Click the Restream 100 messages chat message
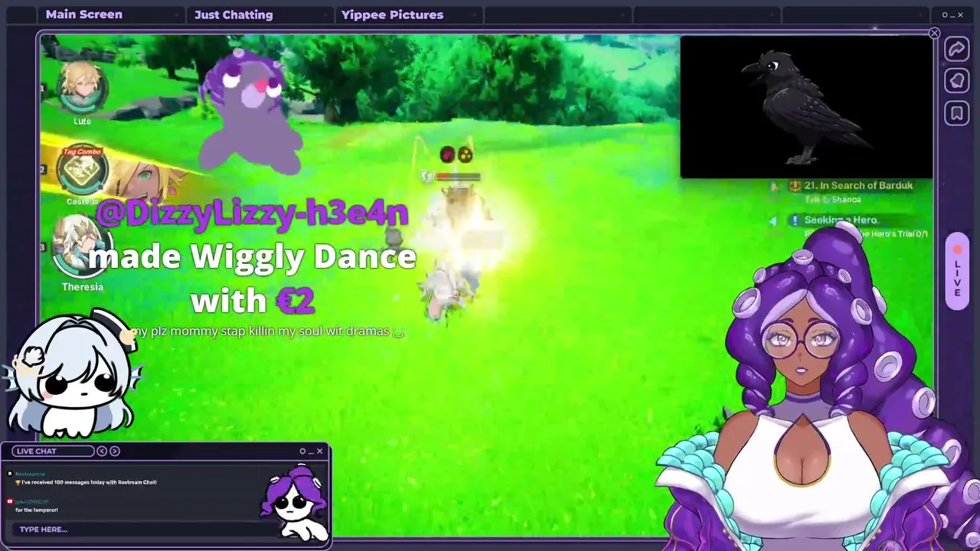 [x=89, y=482]
